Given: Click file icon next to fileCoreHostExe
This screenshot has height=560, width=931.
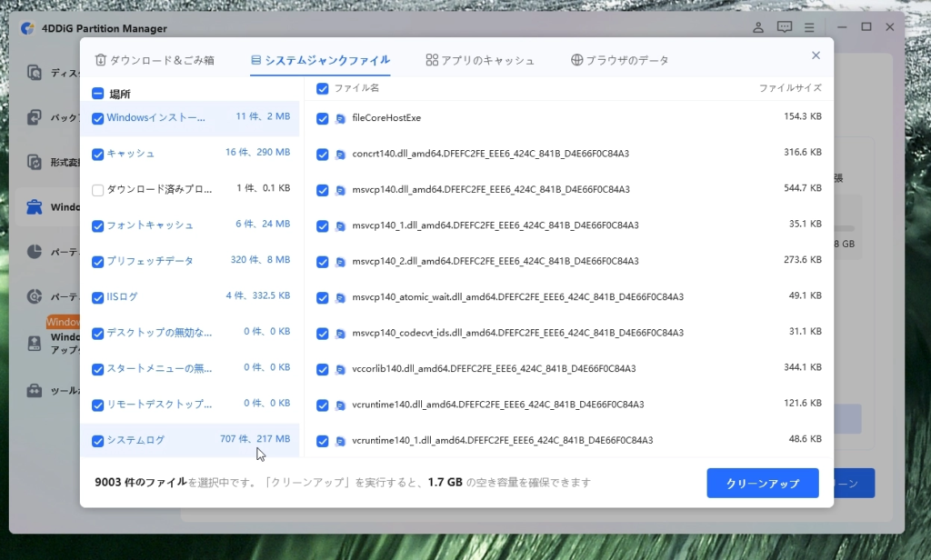Looking at the screenshot, I should coord(340,118).
